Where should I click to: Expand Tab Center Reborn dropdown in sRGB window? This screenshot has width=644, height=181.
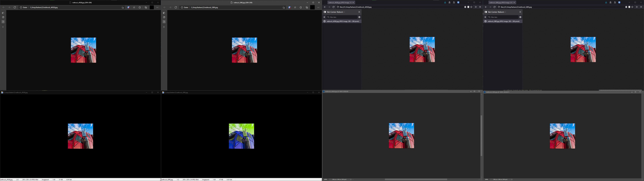click(x=344, y=12)
